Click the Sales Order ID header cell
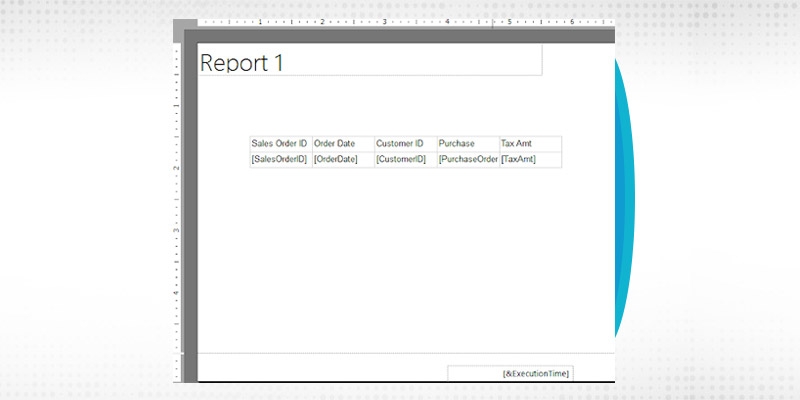The image size is (800, 400). pyautogui.click(x=280, y=144)
